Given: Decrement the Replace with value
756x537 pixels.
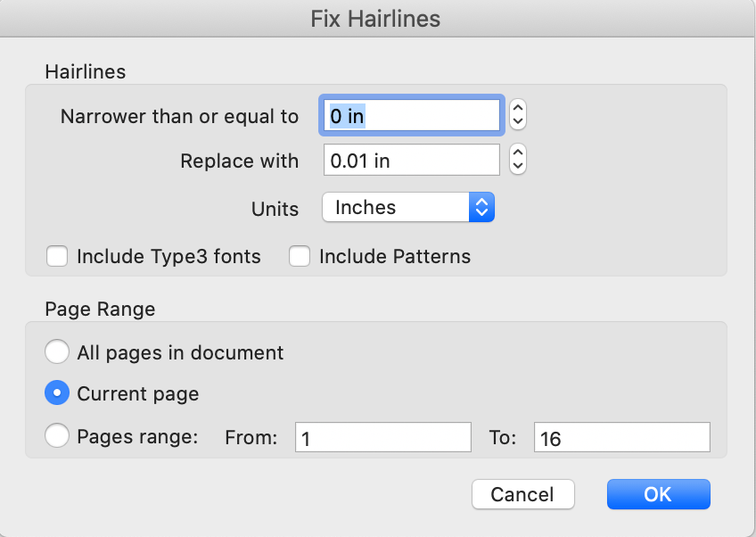Looking at the screenshot, I should [x=518, y=167].
